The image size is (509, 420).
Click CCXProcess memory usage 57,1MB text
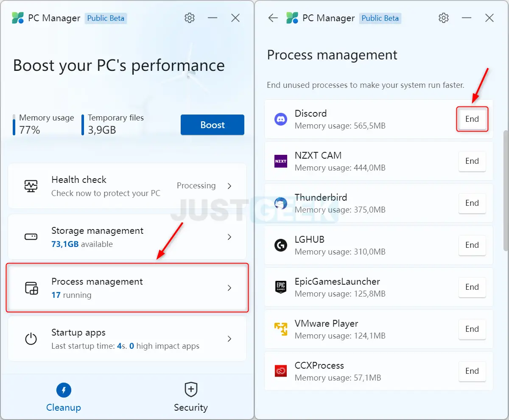(x=338, y=378)
